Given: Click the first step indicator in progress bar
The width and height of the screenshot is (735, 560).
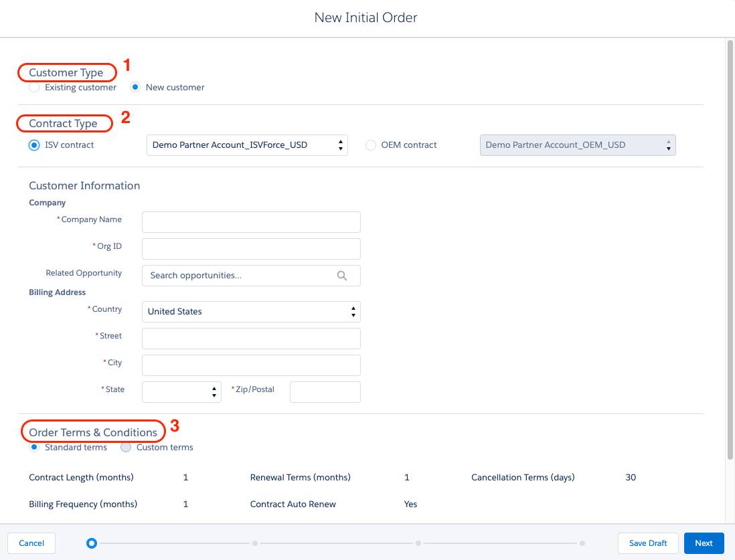Looking at the screenshot, I should coord(92,543).
